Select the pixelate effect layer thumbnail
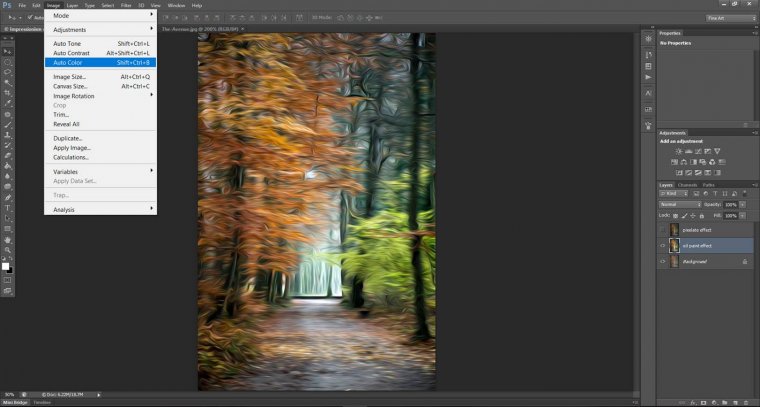The height and width of the screenshot is (407, 760). tap(674, 230)
